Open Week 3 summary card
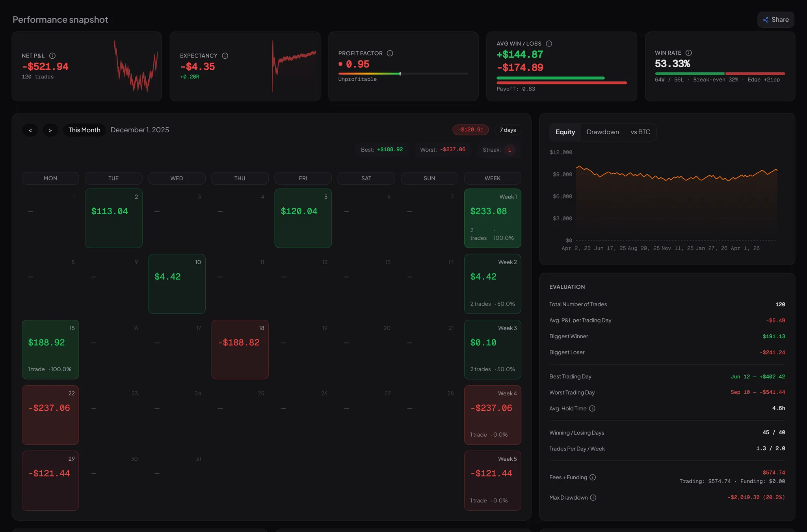This screenshot has height=532, width=807. (x=493, y=350)
